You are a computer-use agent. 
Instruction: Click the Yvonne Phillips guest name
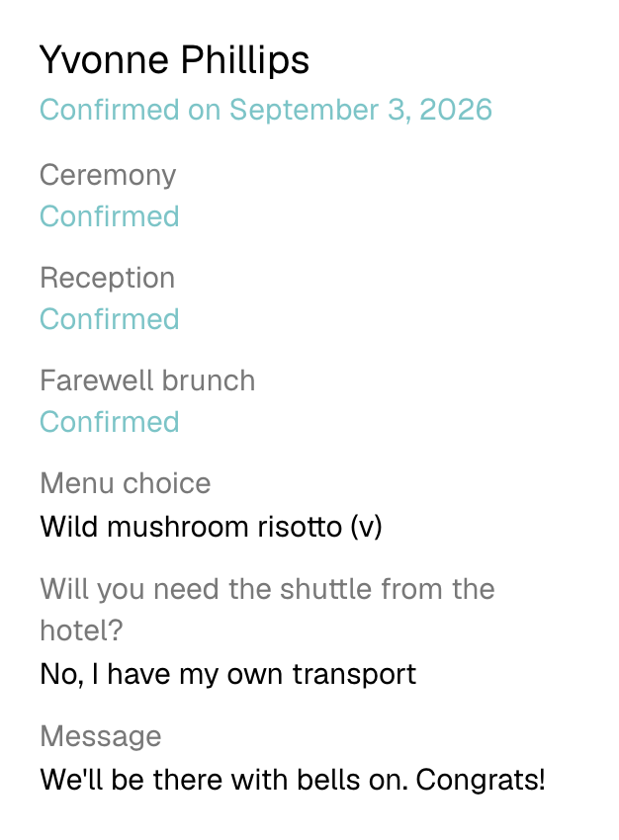coord(174,60)
